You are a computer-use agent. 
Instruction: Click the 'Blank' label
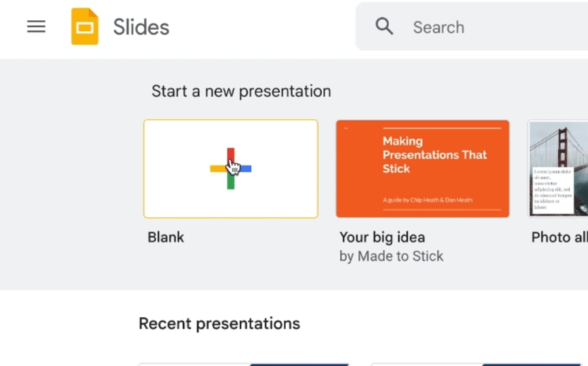pos(166,237)
